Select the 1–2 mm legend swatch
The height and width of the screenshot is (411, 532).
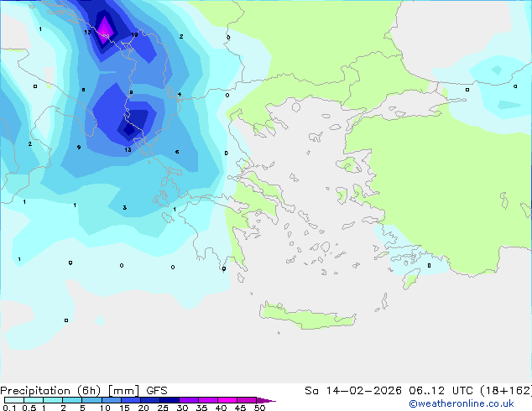click(53, 400)
